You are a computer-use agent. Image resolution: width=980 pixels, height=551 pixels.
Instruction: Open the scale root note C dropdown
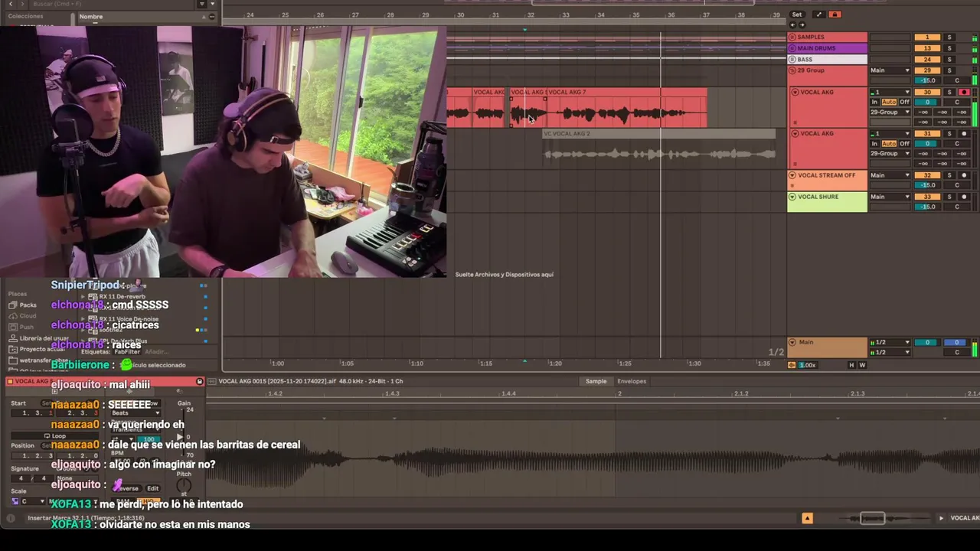point(34,501)
